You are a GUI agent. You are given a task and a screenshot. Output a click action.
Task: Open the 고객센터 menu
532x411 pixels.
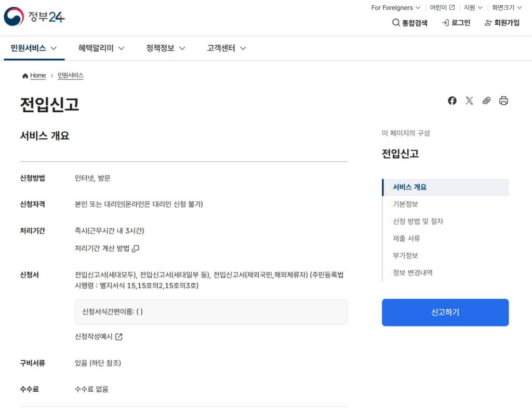click(x=220, y=48)
